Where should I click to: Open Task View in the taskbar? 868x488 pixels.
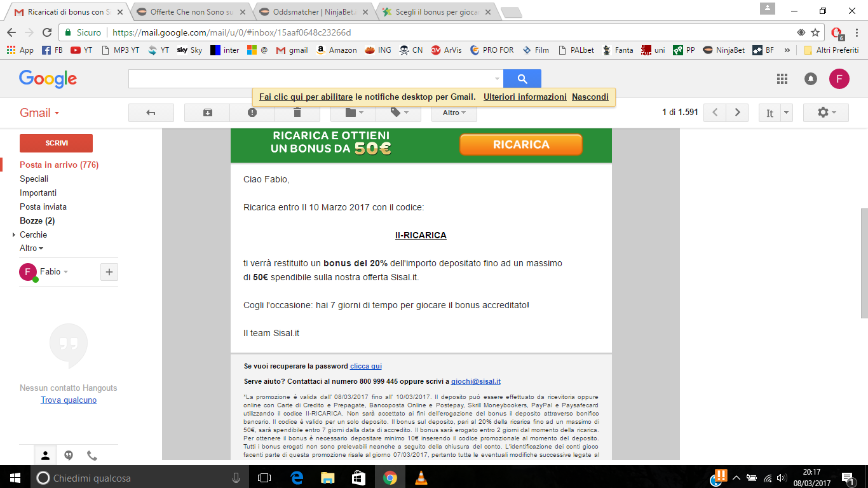click(264, 477)
